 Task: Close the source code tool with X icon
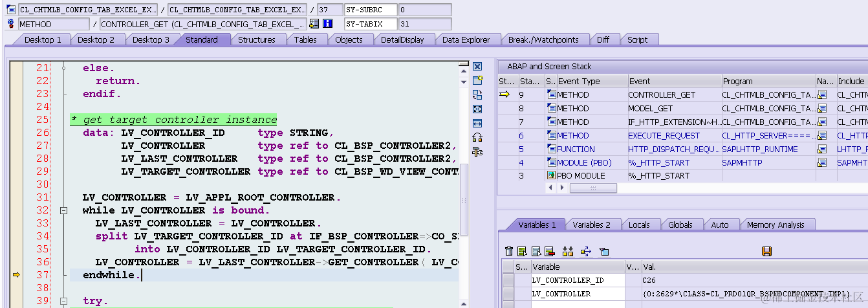(x=477, y=67)
